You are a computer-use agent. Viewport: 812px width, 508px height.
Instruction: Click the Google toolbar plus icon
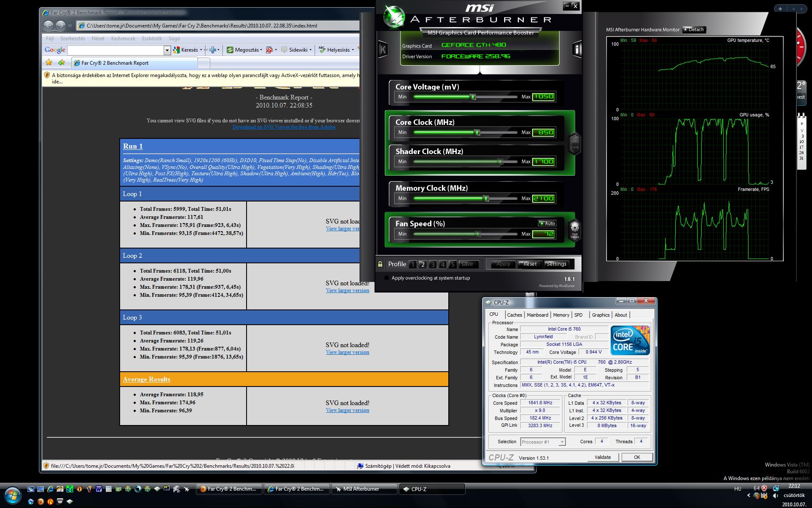click(x=212, y=50)
